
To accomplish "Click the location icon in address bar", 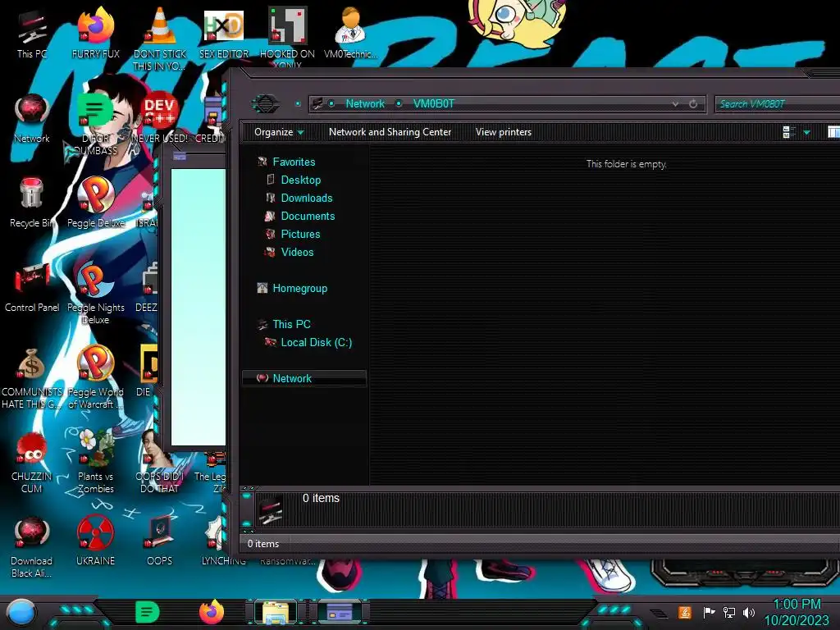I will click(317, 104).
